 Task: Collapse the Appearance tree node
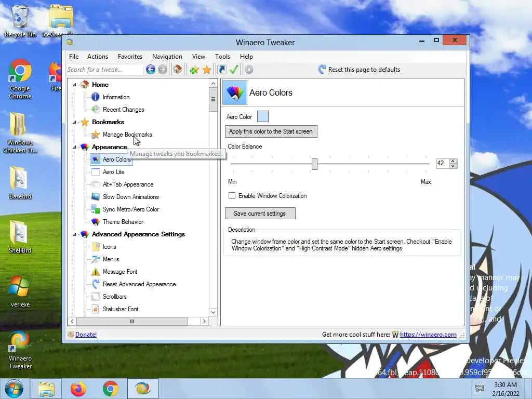74,147
